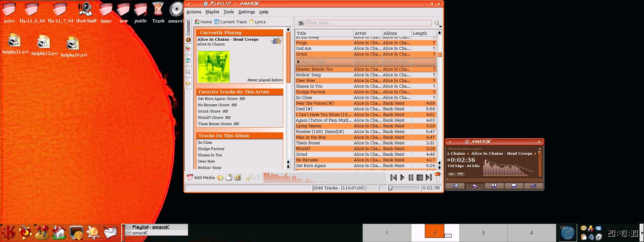Click the red collection icon in the sidebar
644x242 pixels.
188,49
